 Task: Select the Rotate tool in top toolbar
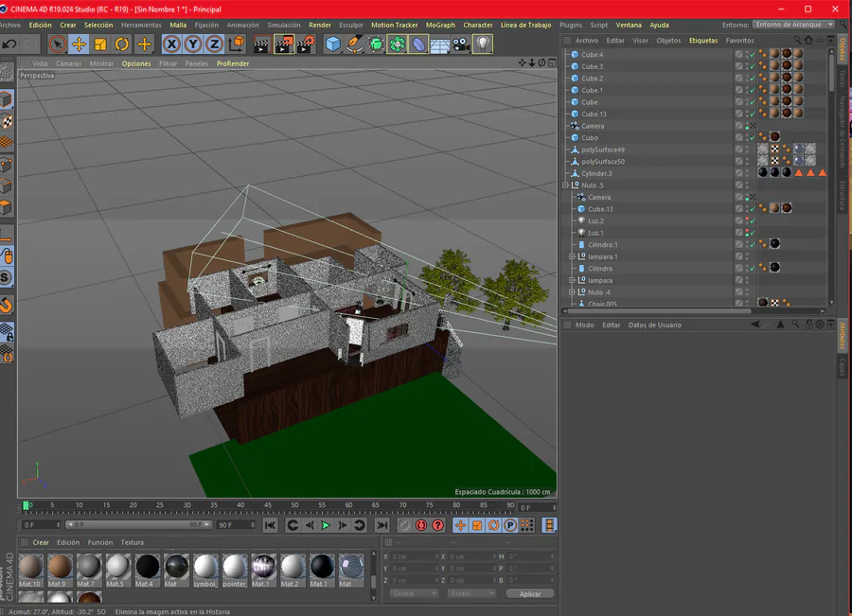122,44
